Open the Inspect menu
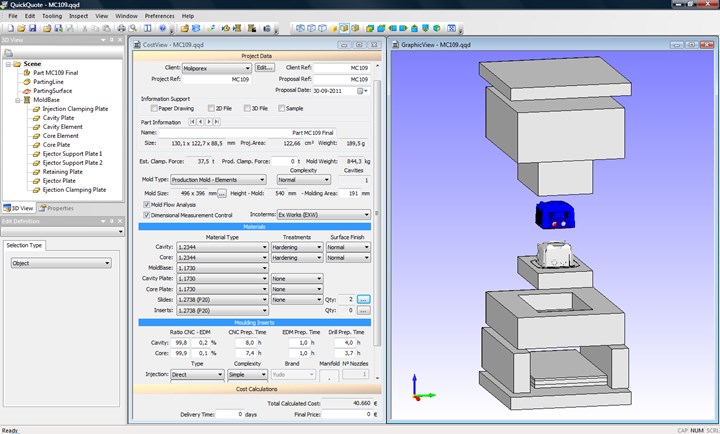This screenshot has width=720, height=434. pos(79,16)
